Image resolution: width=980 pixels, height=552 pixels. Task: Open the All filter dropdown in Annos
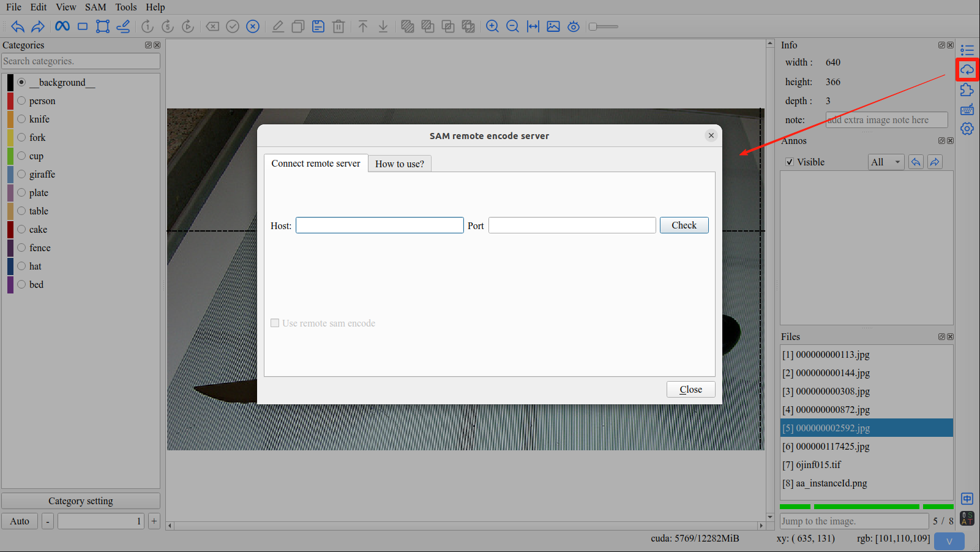point(886,162)
